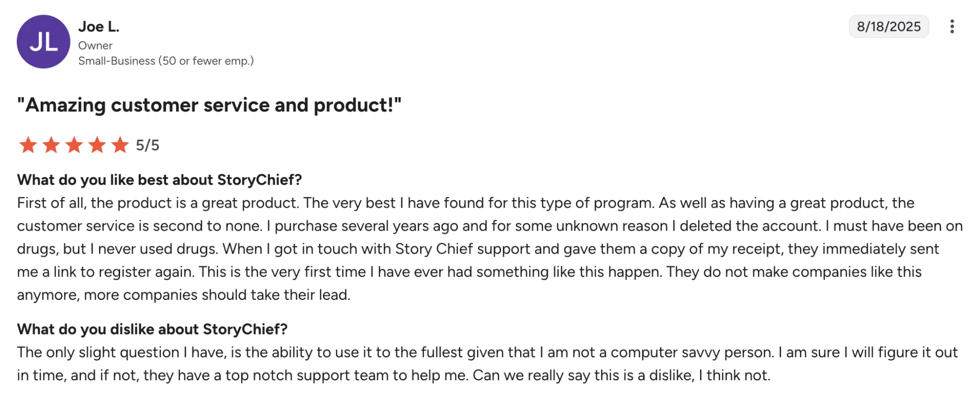Screen dimensions: 980x393
Task: Select the first rating star
Action: click(x=28, y=145)
